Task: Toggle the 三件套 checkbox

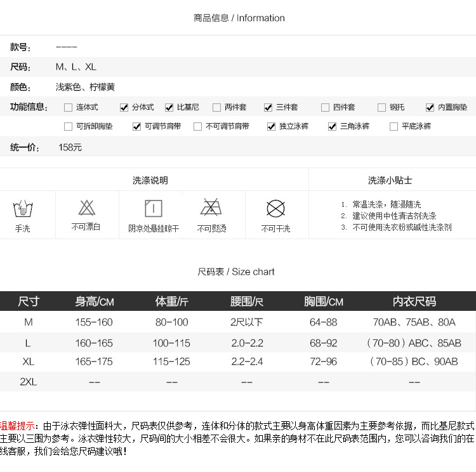Action: (268, 107)
